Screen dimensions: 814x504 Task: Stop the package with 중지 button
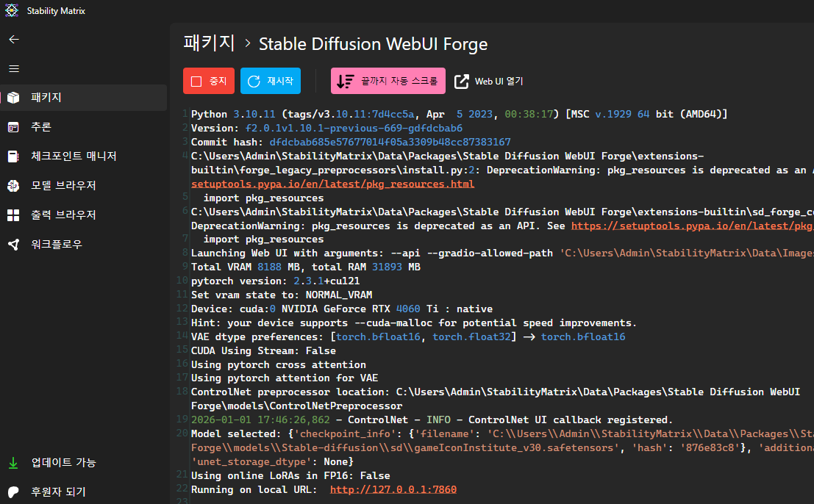(209, 81)
